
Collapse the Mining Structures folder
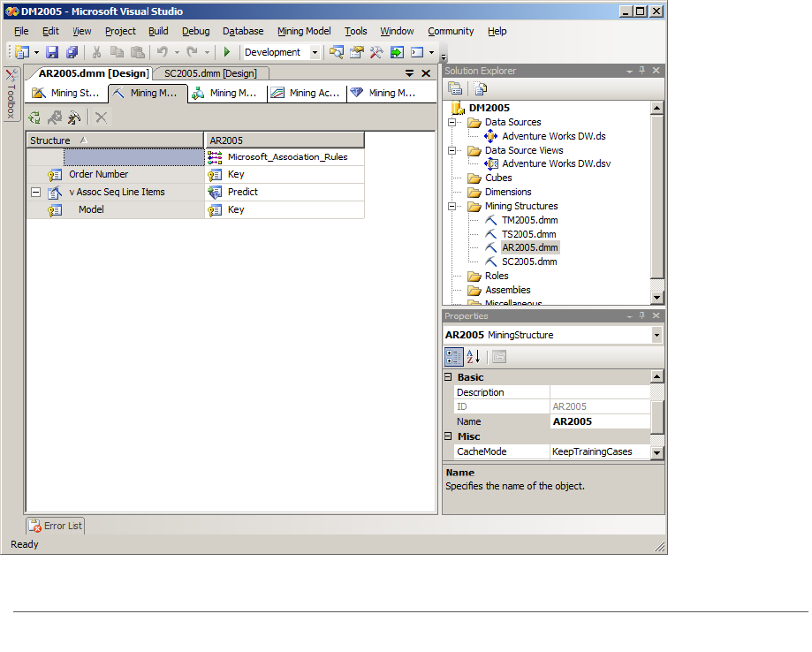452,206
